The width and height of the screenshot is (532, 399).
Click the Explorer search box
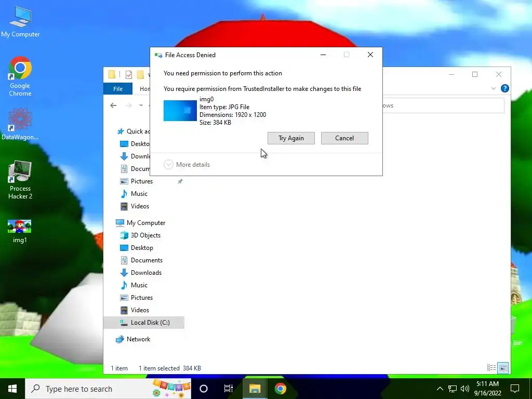(x=443, y=105)
